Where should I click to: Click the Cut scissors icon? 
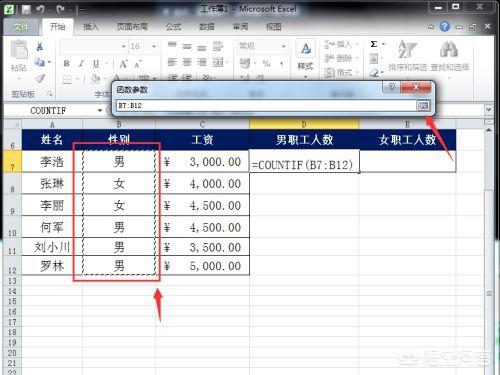pyautogui.click(x=40, y=46)
